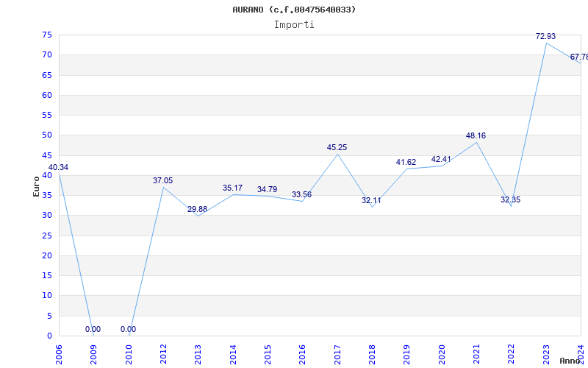
Task: Select the 37.05 label for 2012
Action: [x=162, y=180]
